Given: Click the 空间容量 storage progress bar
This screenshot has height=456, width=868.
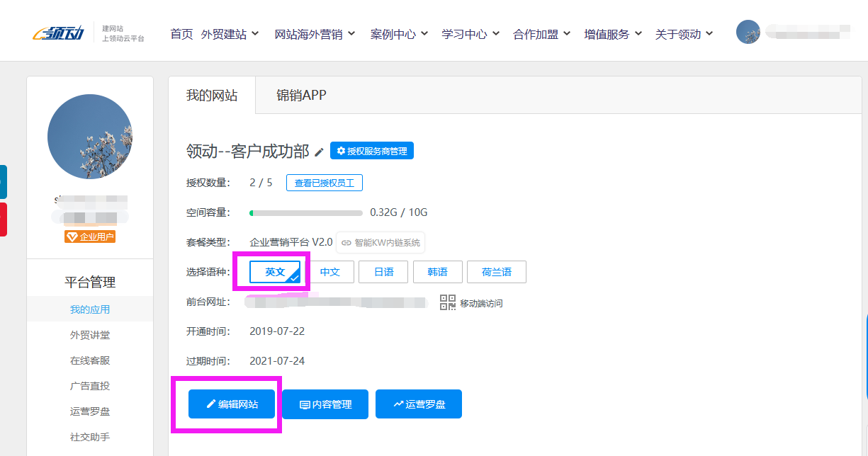Looking at the screenshot, I should pyautogui.click(x=306, y=212).
